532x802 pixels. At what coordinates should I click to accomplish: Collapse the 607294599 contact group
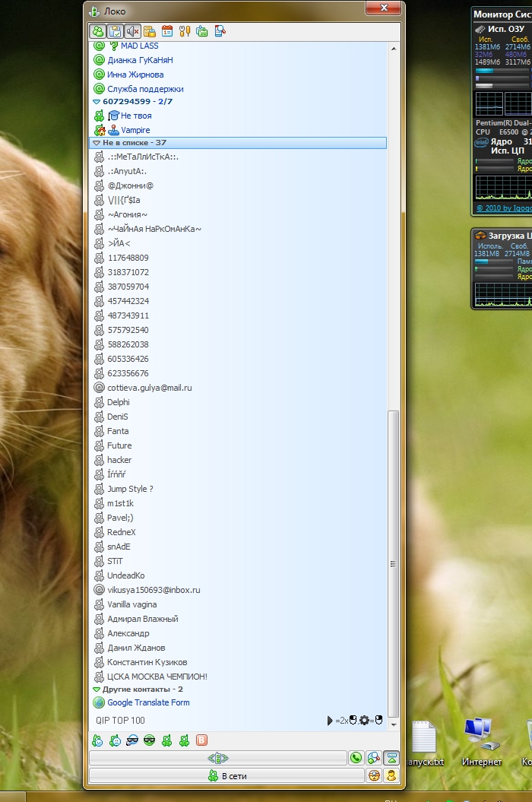coord(97,102)
